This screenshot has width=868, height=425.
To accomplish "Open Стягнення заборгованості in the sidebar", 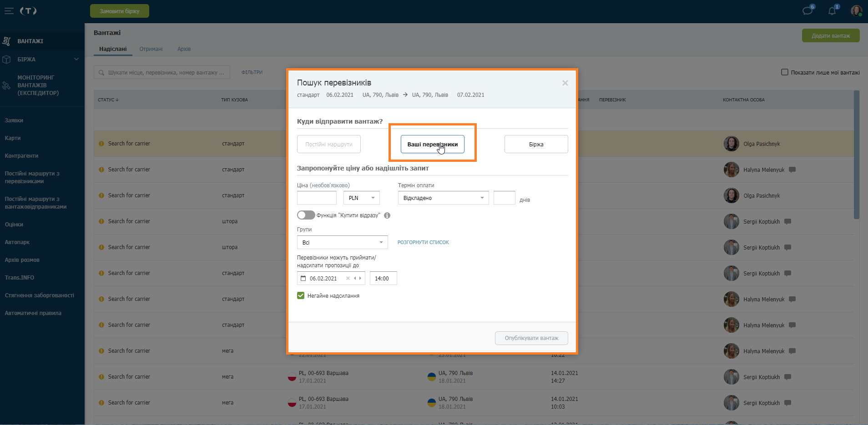I will point(40,295).
